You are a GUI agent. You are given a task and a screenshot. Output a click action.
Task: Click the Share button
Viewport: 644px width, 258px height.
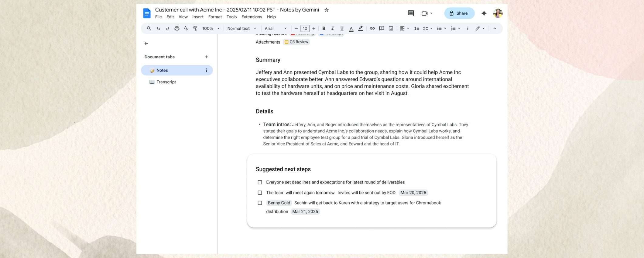(459, 13)
